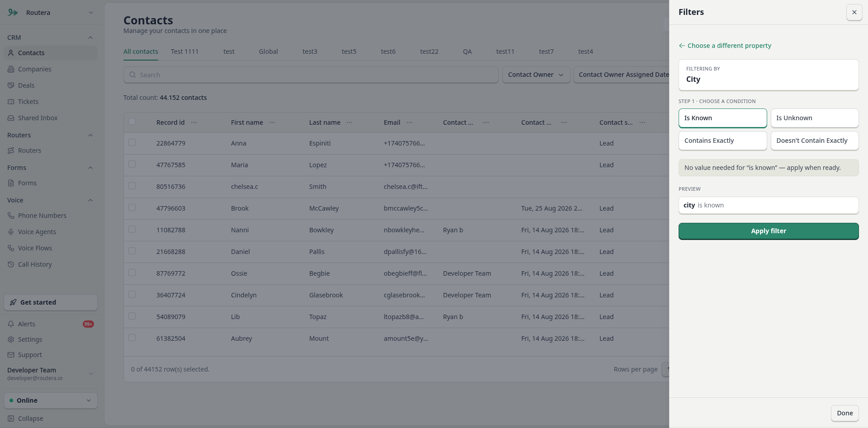The image size is (868, 428).
Task: Open the Contacts page via its sidebar icon
Action: 11,53
